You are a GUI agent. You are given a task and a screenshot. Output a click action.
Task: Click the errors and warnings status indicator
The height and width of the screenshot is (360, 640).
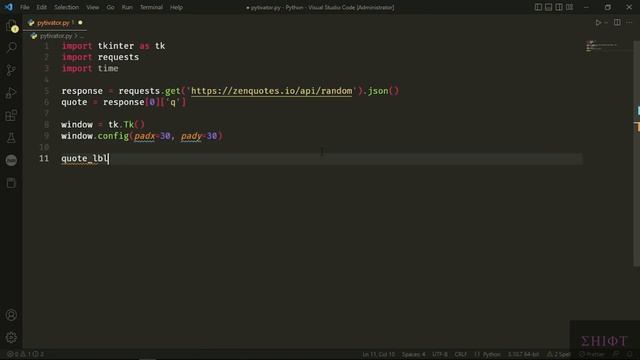pos(25,354)
